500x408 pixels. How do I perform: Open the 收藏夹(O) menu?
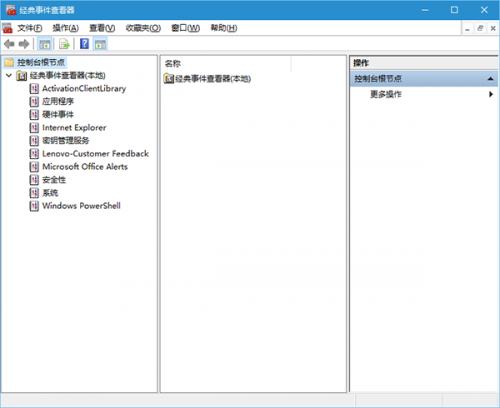pos(143,28)
